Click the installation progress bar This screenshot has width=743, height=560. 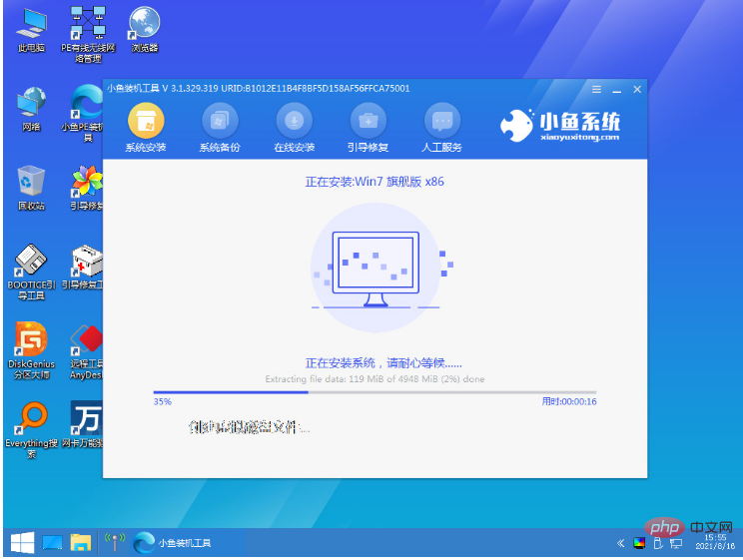(x=374, y=392)
